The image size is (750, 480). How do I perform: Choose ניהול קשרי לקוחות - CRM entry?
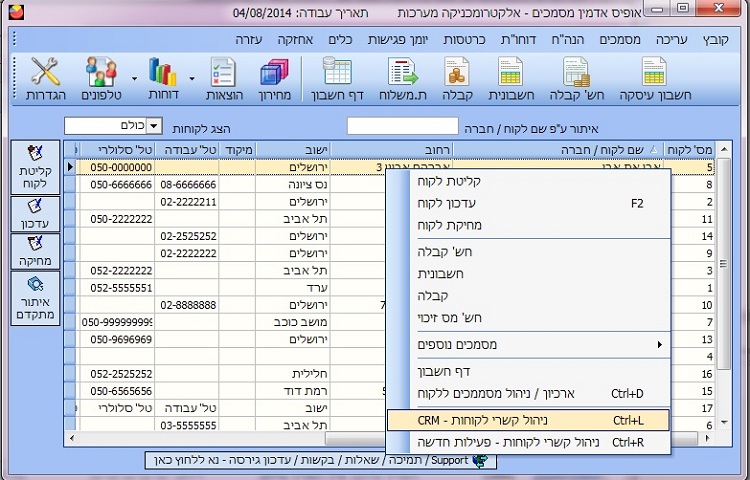528,420
